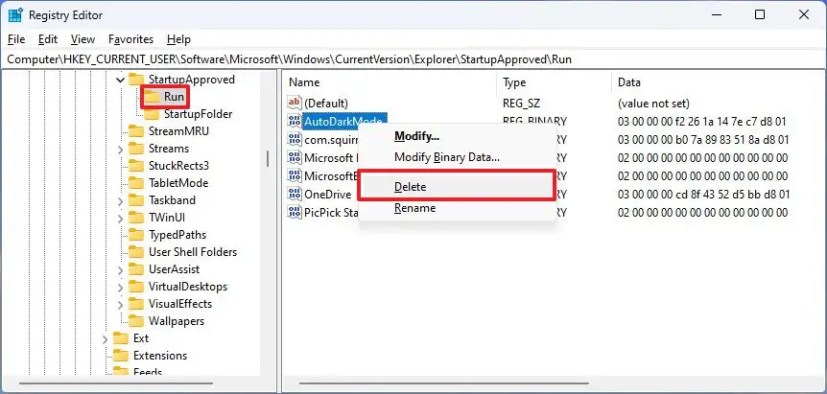Click the registry path address bar
Screen dimensions: 827x394
pos(414,60)
